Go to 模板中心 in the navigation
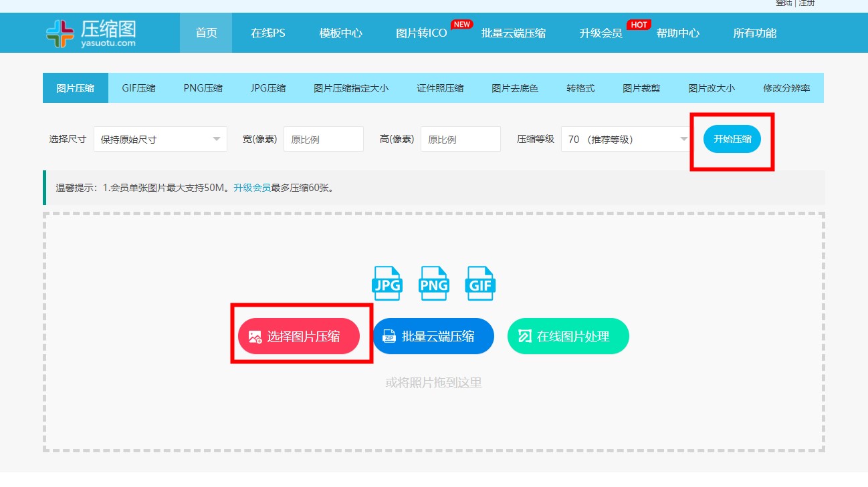This screenshot has height=487, width=868. coord(340,33)
